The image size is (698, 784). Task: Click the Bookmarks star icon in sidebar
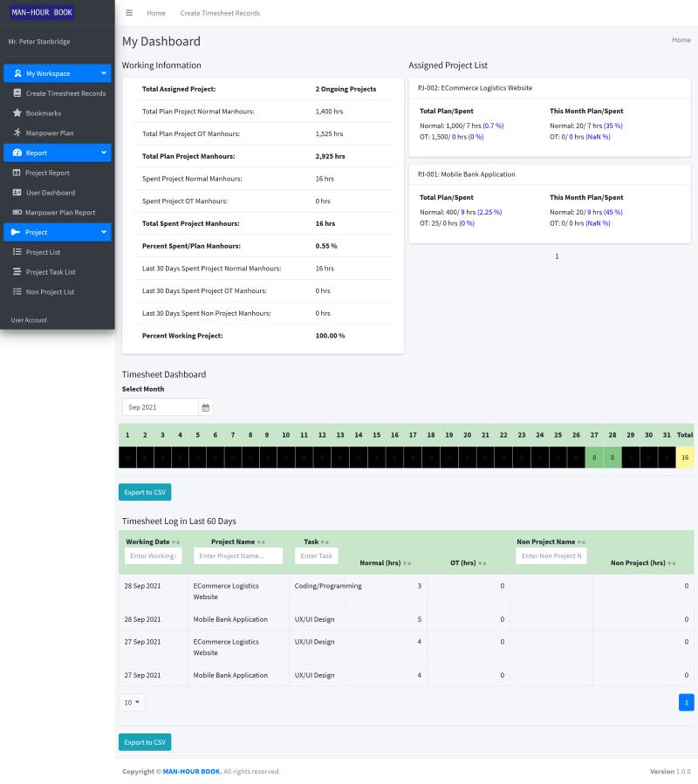[17, 113]
